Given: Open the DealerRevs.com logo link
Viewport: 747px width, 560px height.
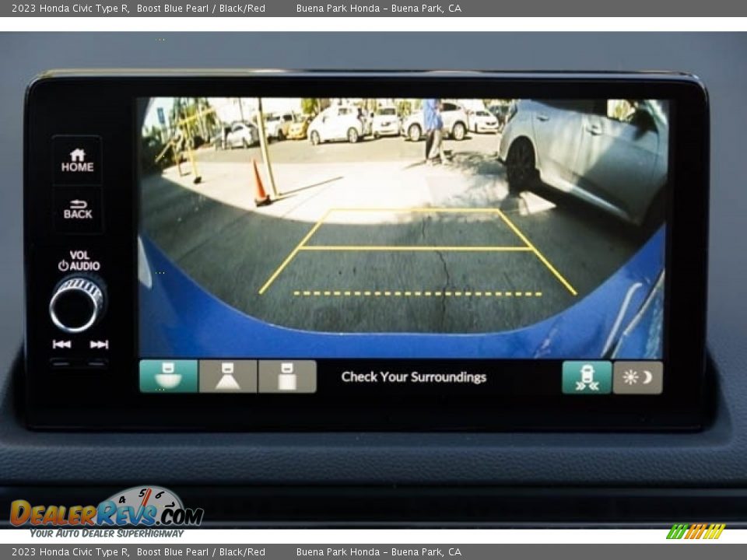Looking at the screenshot, I should (107, 513).
